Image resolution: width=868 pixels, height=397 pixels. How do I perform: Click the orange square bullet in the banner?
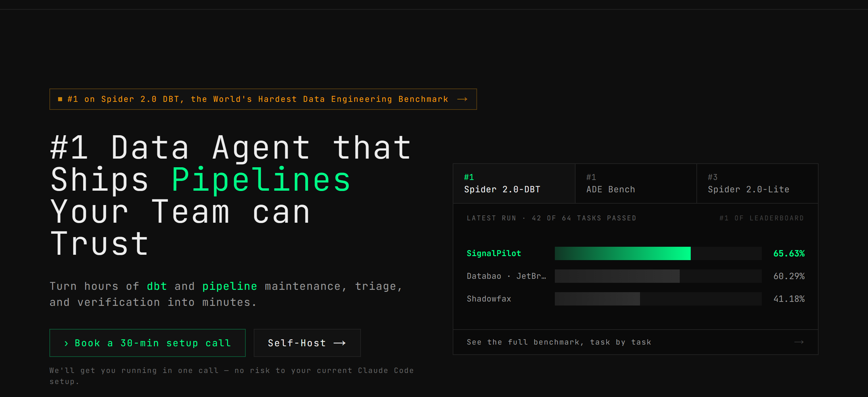point(60,99)
